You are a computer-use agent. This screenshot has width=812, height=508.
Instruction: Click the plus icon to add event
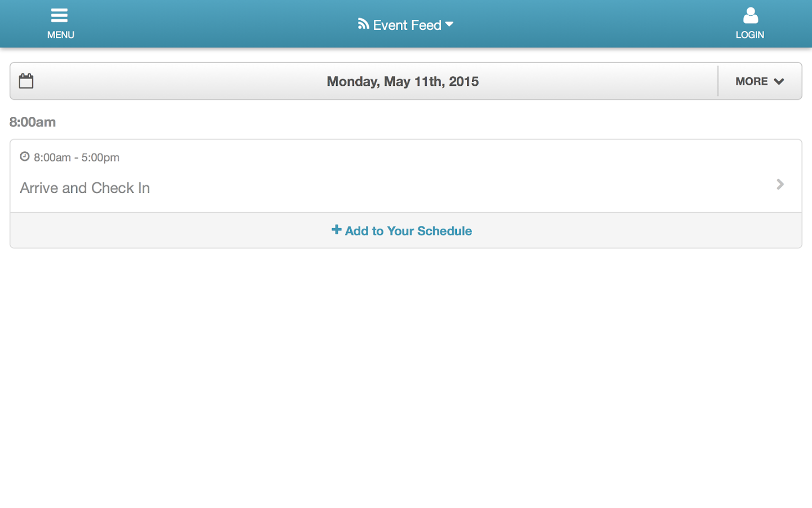pyautogui.click(x=336, y=229)
